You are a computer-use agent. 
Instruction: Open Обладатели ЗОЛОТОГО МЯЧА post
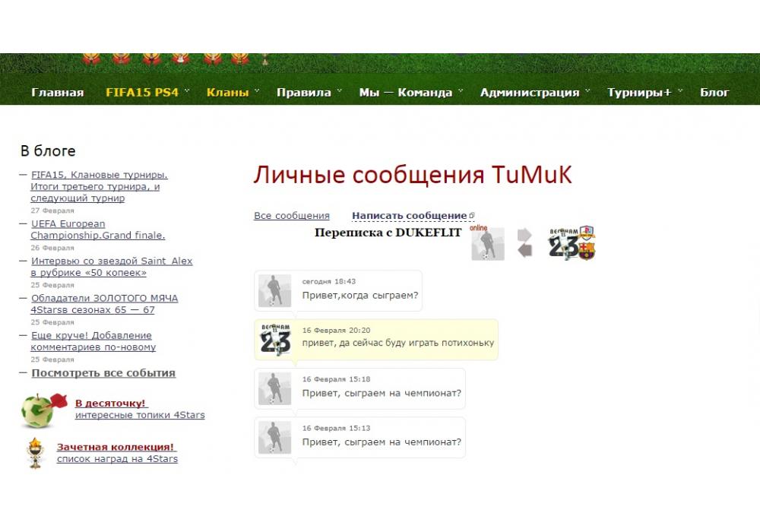pos(104,304)
